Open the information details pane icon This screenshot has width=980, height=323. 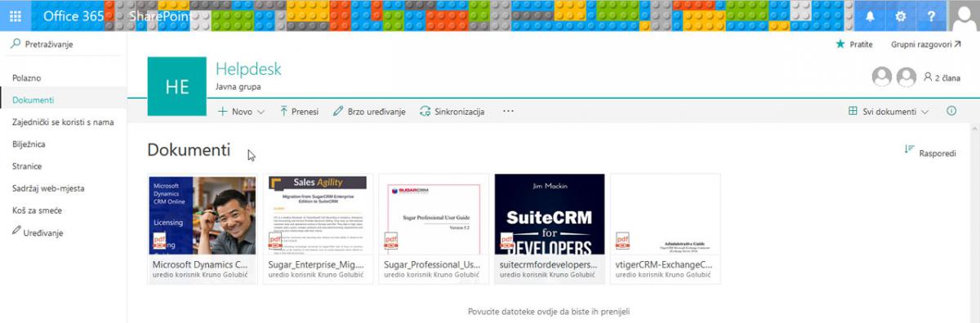[951, 112]
